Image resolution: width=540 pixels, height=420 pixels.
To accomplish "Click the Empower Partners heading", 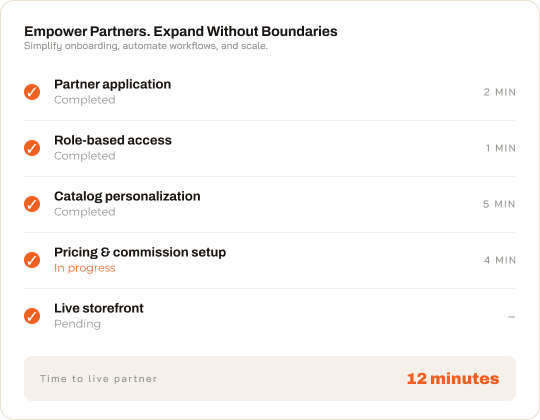I will 181,31.
